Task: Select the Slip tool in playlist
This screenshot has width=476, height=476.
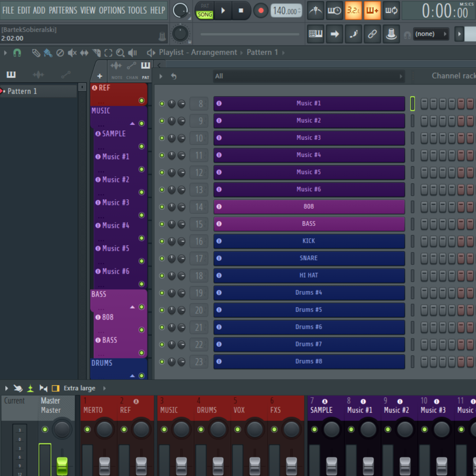Action: click(x=84, y=53)
